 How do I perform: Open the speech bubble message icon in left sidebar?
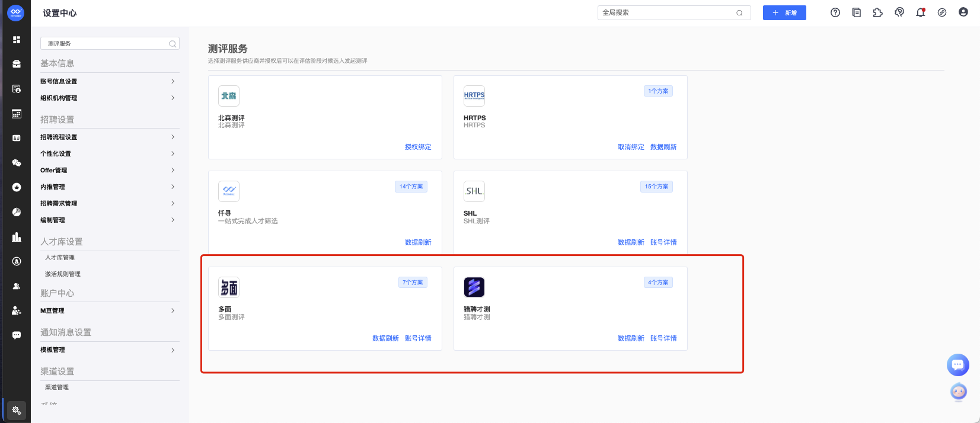click(x=17, y=335)
